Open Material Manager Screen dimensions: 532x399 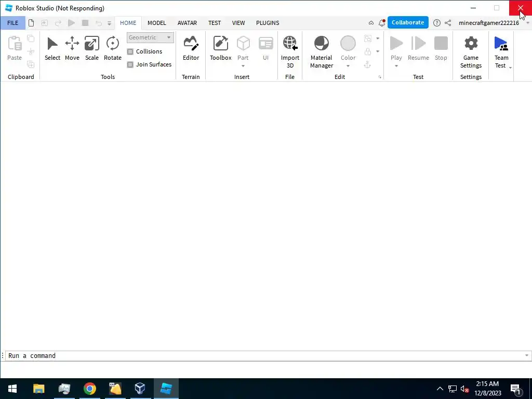321,52
